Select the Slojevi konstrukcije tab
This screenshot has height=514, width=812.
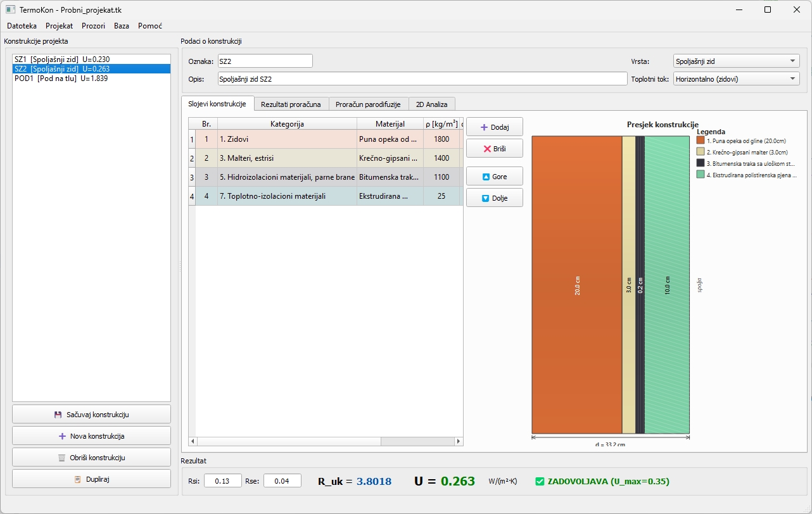217,104
